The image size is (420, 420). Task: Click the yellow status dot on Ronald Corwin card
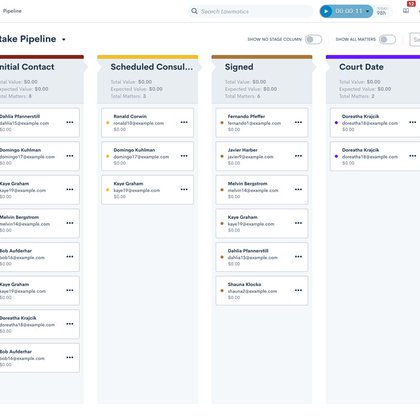click(x=108, y=123)
